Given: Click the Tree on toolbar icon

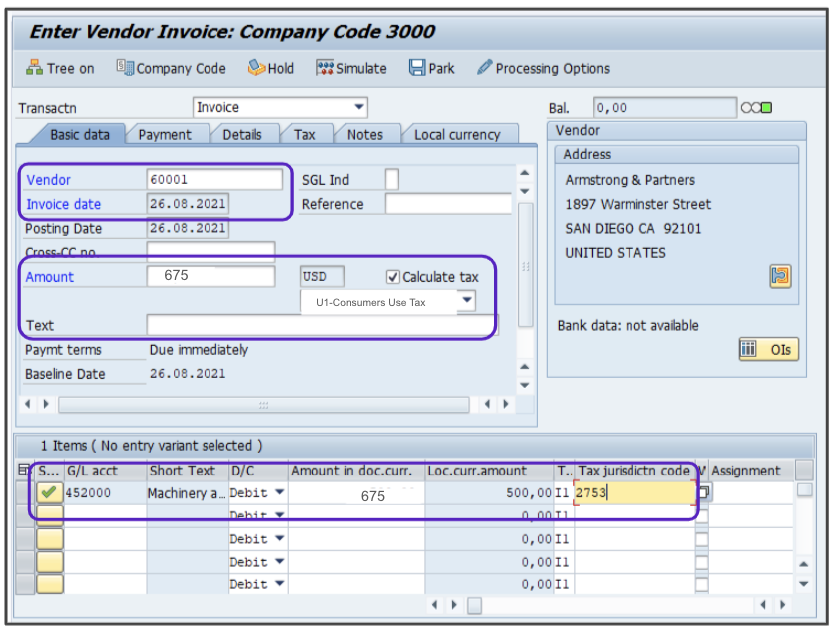Looking at the screenshot, I should tap(35, 68).
